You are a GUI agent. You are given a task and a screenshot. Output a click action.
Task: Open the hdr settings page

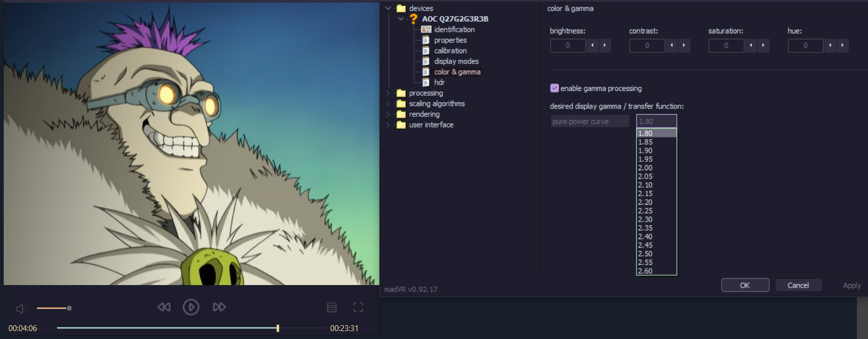click(440, 83)
